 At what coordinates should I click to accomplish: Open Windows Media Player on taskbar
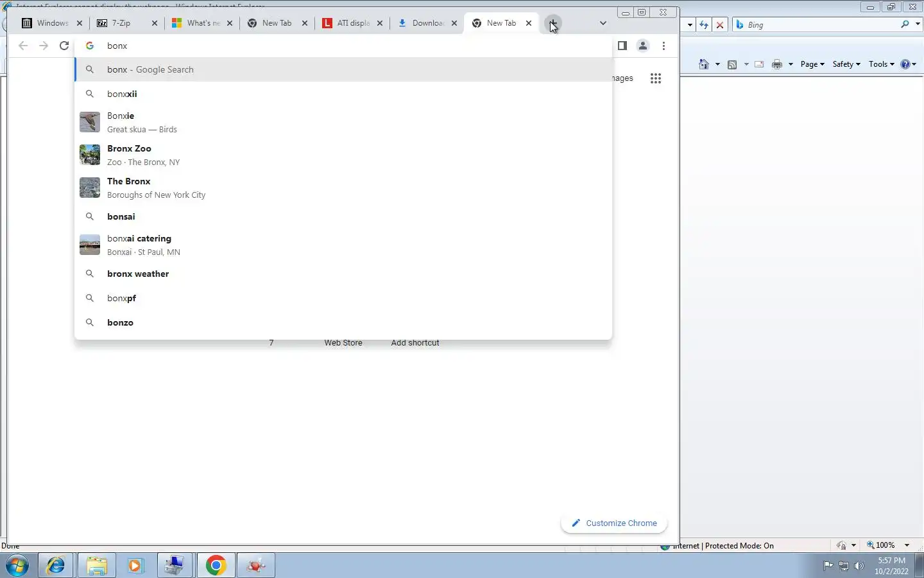(135, 565)
